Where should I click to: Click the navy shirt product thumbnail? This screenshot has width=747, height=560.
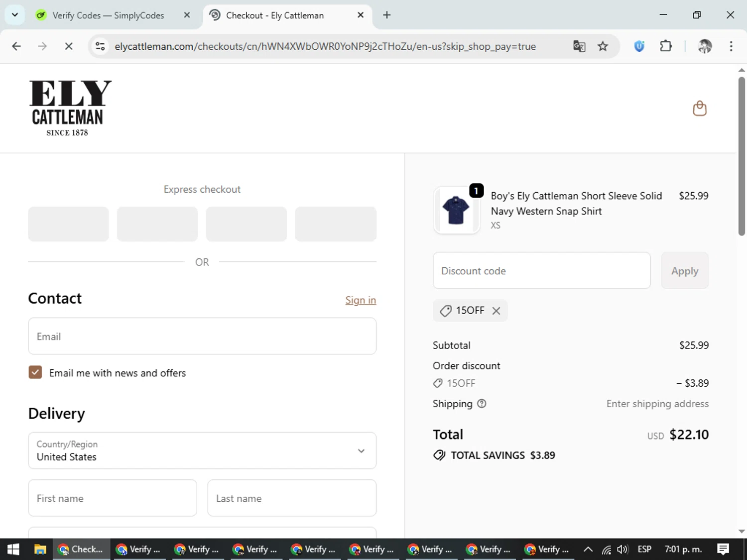[x=456, y=210]
